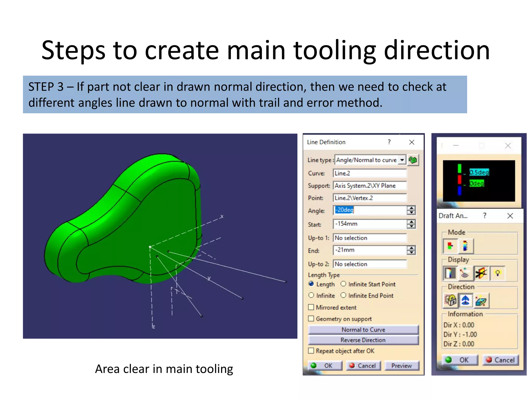Click the Point field Line.2\Vertex.2

pos(370,198)
